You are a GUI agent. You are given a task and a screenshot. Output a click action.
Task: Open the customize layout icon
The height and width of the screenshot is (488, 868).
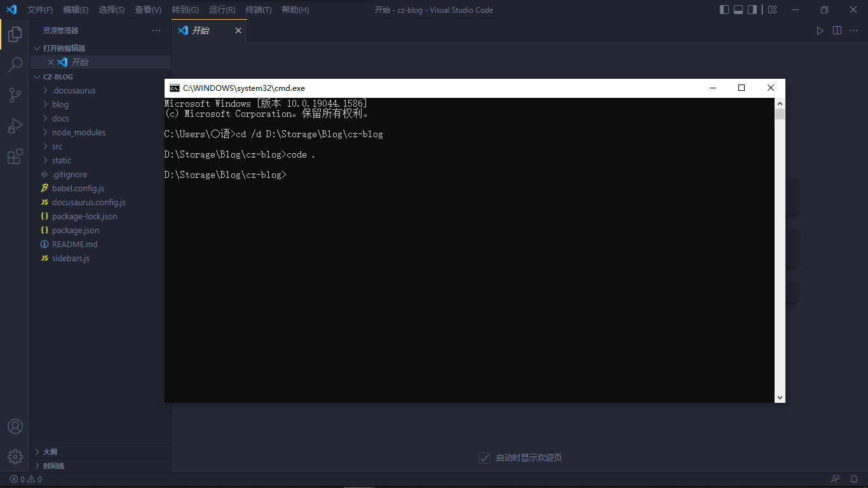pos(772,10)
